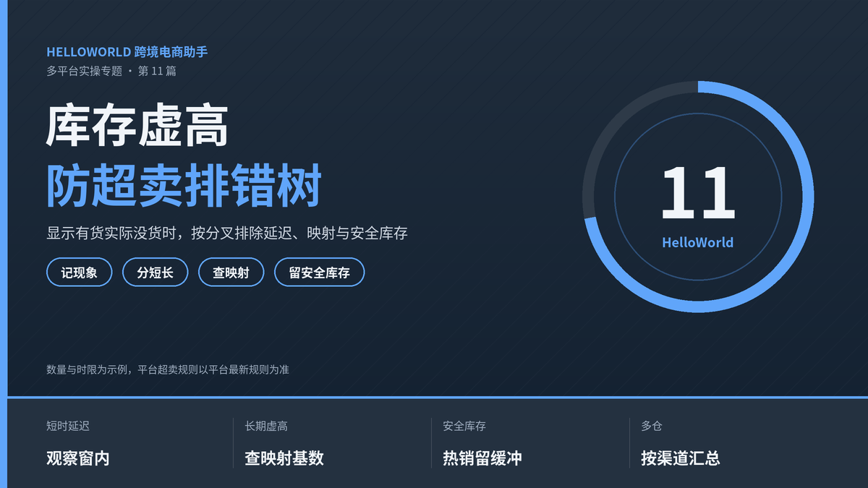Click the large number 11 in circle

[698, 193]
